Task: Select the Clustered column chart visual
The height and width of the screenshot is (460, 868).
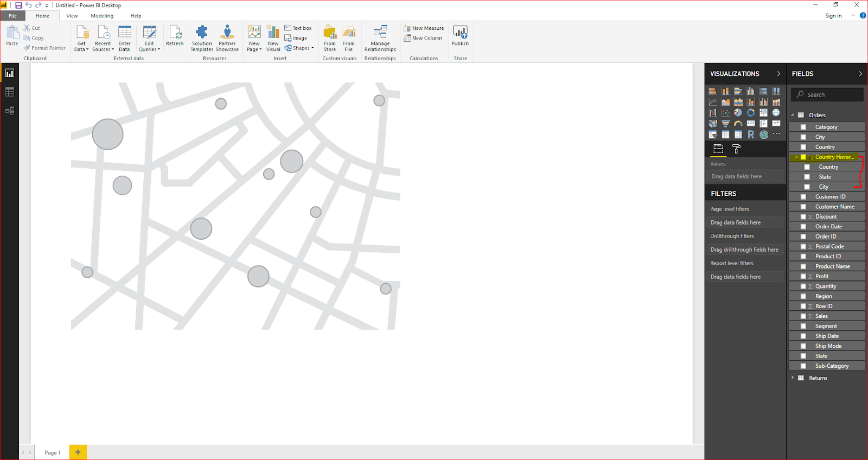Action: tap(751, 91)
